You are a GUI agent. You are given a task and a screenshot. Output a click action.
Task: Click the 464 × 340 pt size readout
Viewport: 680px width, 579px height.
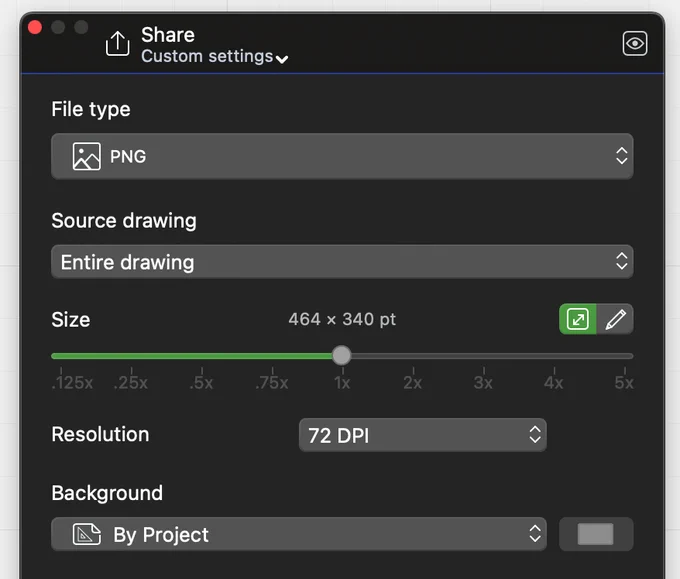pos(342,320)
